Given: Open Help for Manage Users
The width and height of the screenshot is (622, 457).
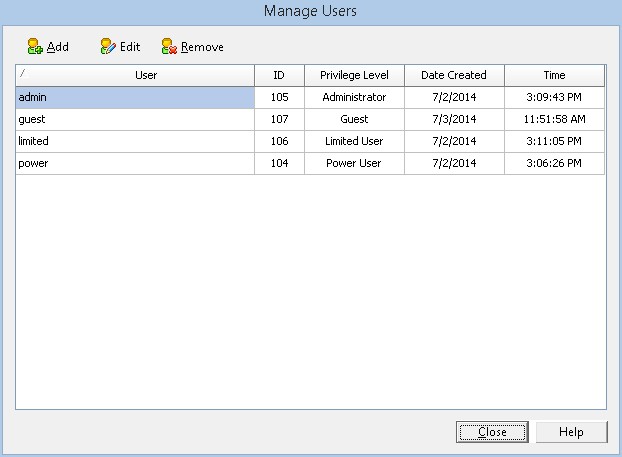Looking at the screenshot, I should point(571,432).
